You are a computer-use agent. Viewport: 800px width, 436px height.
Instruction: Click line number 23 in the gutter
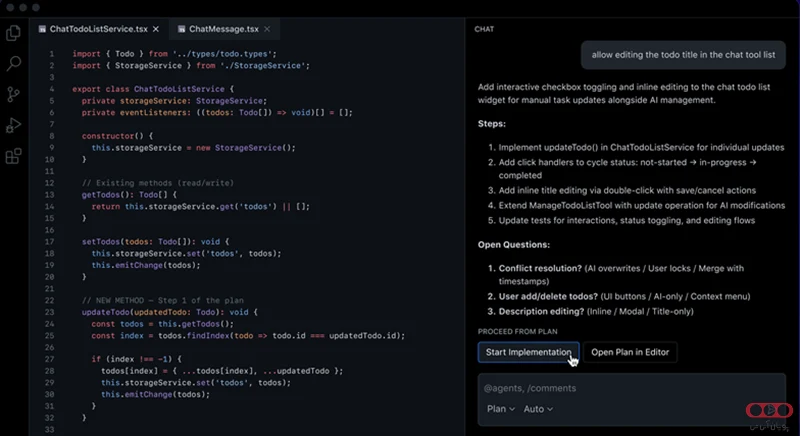click(x=49, y=312)
